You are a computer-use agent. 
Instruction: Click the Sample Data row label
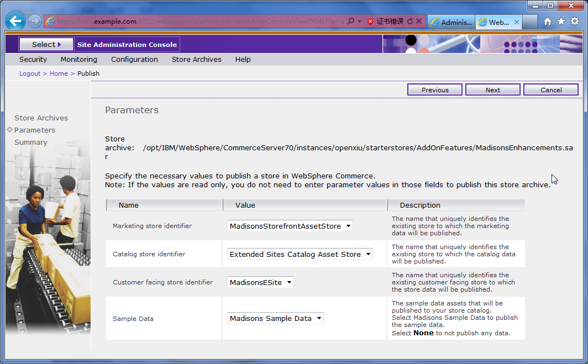tap(133, 318)
